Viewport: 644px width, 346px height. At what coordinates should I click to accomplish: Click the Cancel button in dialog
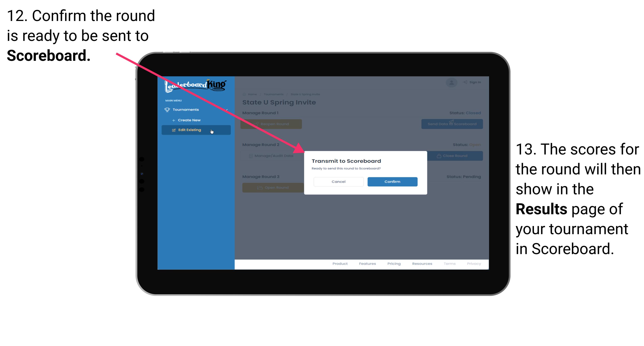tap(338, 182)
